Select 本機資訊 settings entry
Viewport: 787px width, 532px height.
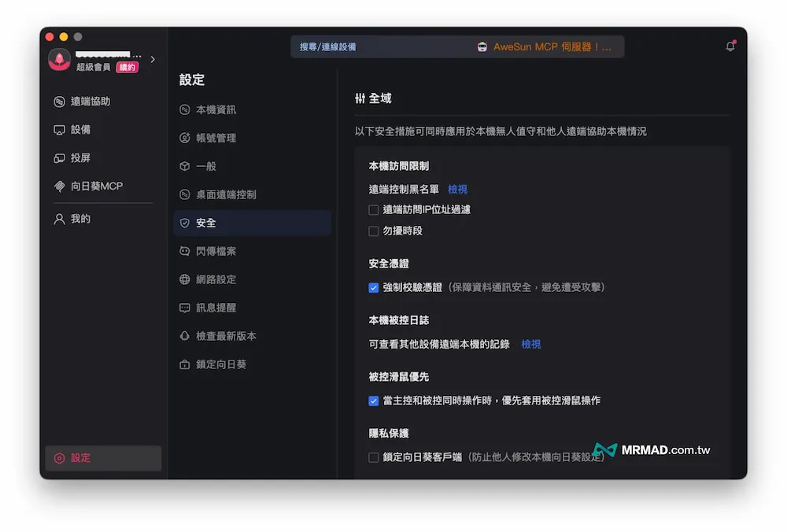[253, 109]
